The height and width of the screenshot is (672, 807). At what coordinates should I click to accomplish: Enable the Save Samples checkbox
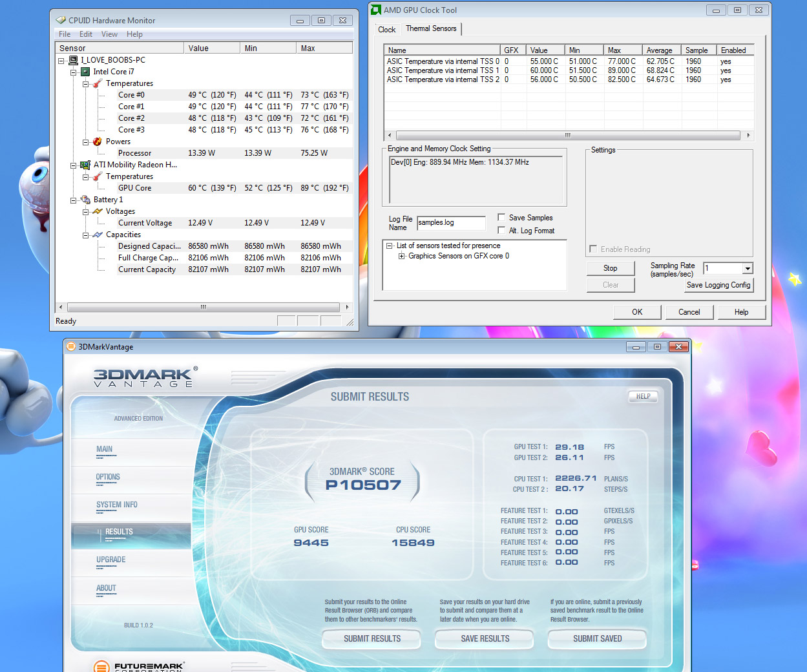501,217
